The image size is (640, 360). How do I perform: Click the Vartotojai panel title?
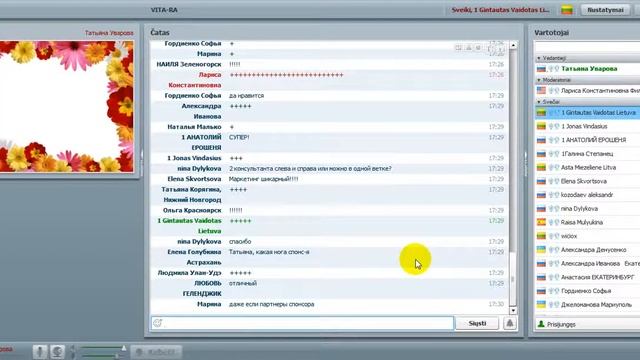click(551, 32)
